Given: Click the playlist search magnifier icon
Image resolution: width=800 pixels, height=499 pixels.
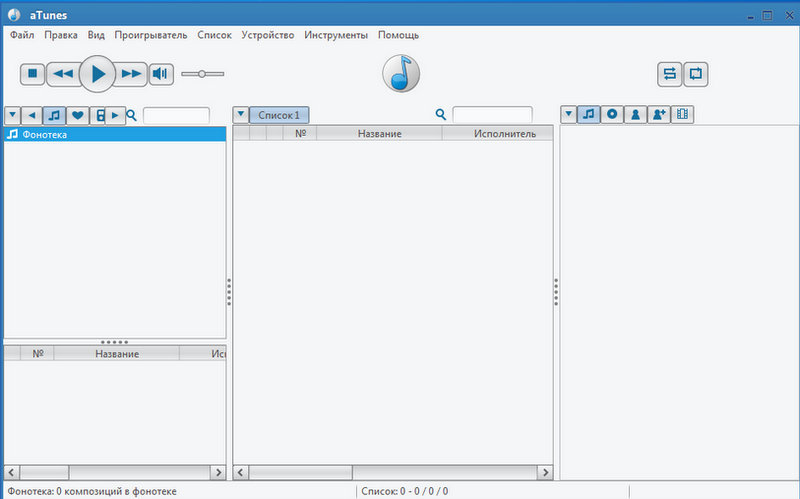Looking at the screenshot, I should coord(441,114).
